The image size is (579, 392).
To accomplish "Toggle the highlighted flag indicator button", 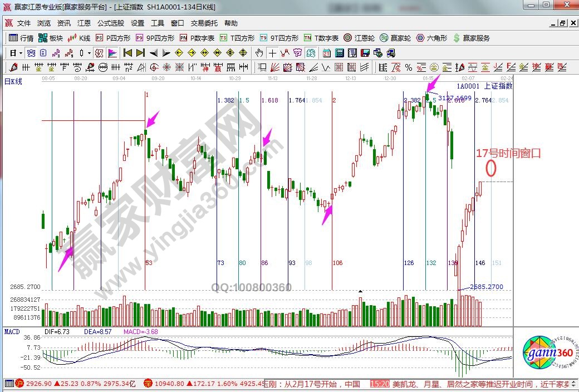I will coord(112,53).
